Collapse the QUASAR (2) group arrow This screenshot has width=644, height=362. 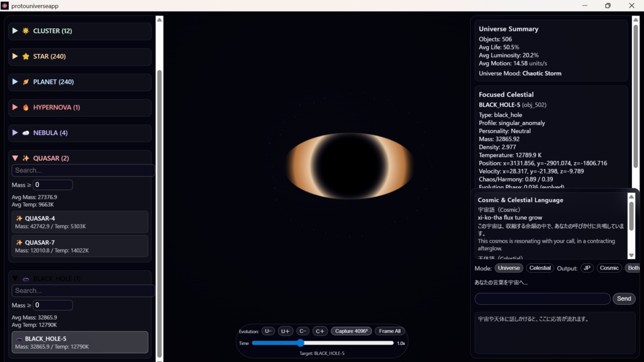click(15, 158)
